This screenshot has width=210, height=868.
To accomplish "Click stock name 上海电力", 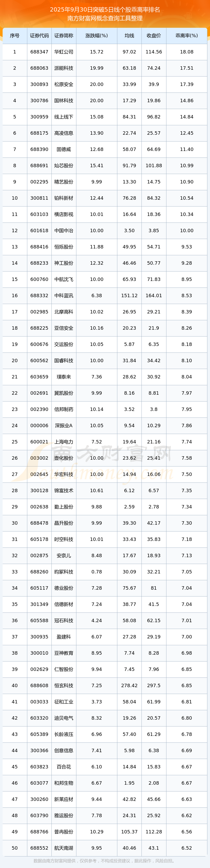I will [x=64, y=442].
